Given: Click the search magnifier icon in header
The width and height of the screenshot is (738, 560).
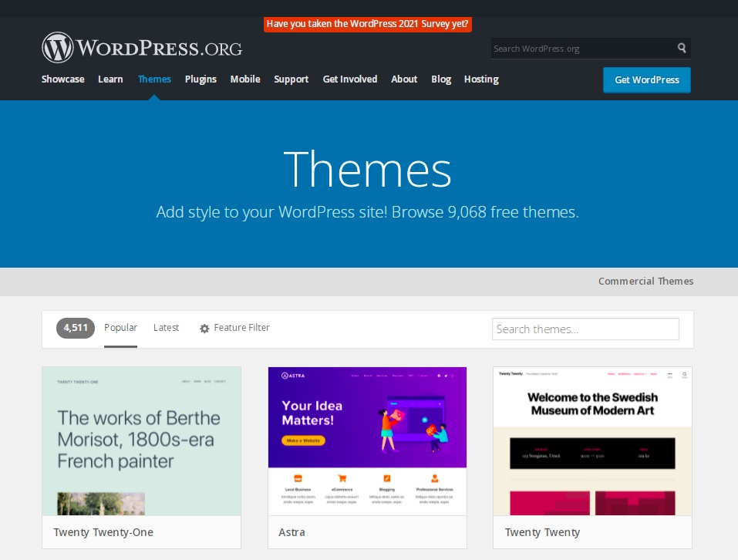Looking at the screenshot, I should coord(682,48).
